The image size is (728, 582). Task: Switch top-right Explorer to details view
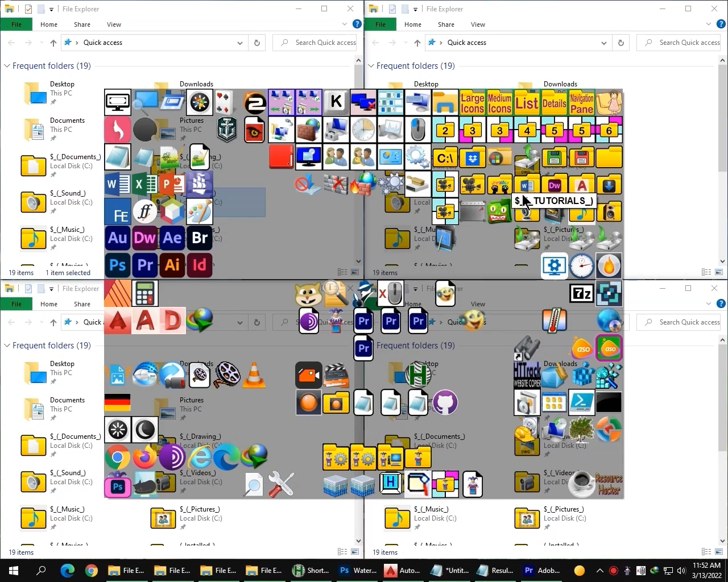tap(706, 273)
